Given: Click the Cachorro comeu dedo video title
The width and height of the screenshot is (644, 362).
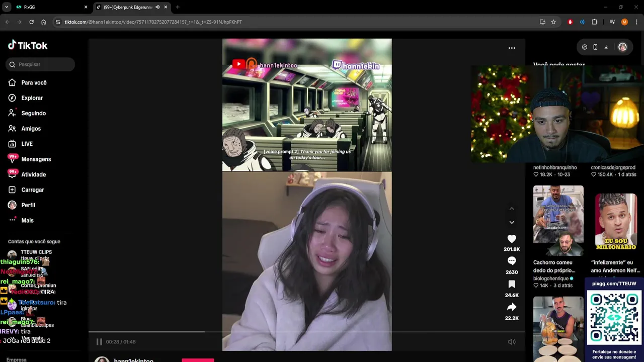Looking at the screenshot, I should tap(554, 266).
